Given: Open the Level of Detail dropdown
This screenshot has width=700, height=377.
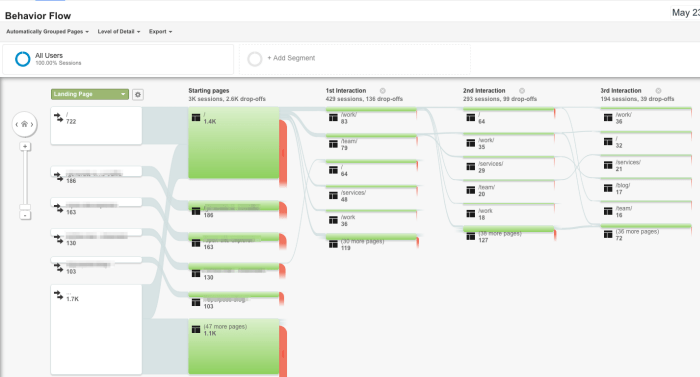Looking at the screenshot, I should pos(119,32).
